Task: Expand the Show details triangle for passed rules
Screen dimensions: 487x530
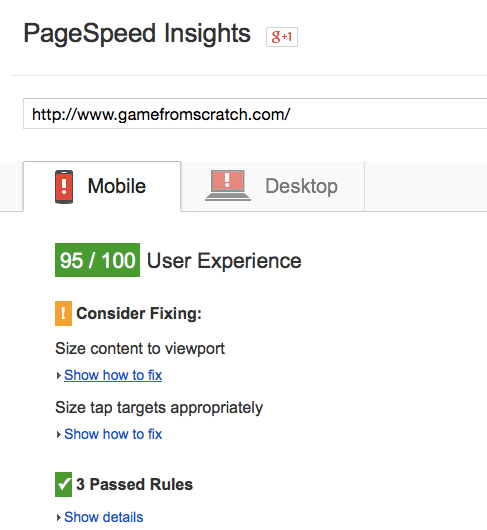Action: point(58,517)
